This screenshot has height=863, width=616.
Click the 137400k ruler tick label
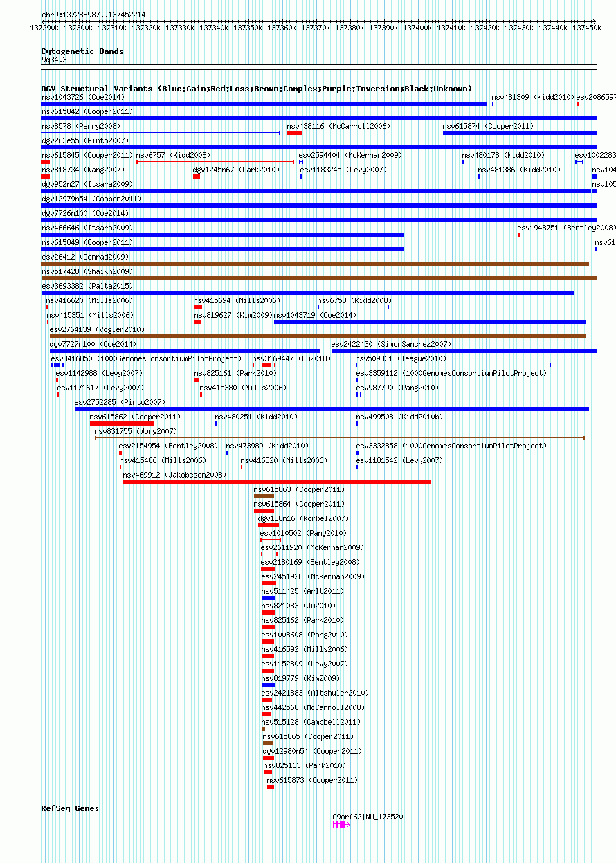(x=417, y=28)
